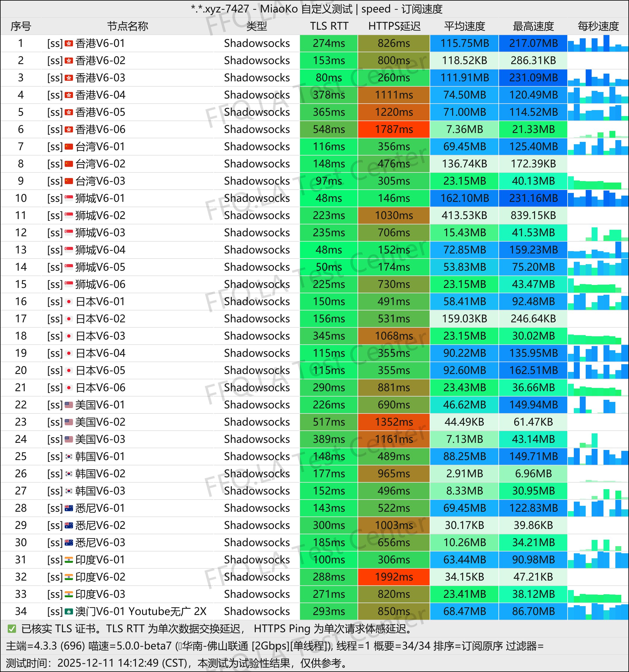The image size is (629, 672).
Task: Select the 序号 column header
Action: 21,26
